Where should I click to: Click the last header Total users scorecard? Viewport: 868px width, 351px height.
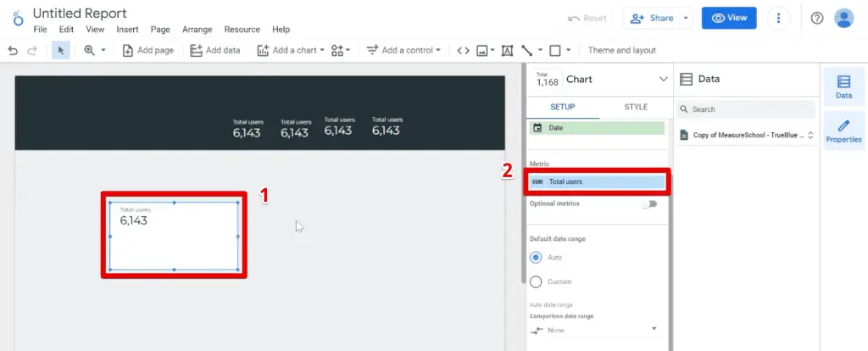point(387,125)
